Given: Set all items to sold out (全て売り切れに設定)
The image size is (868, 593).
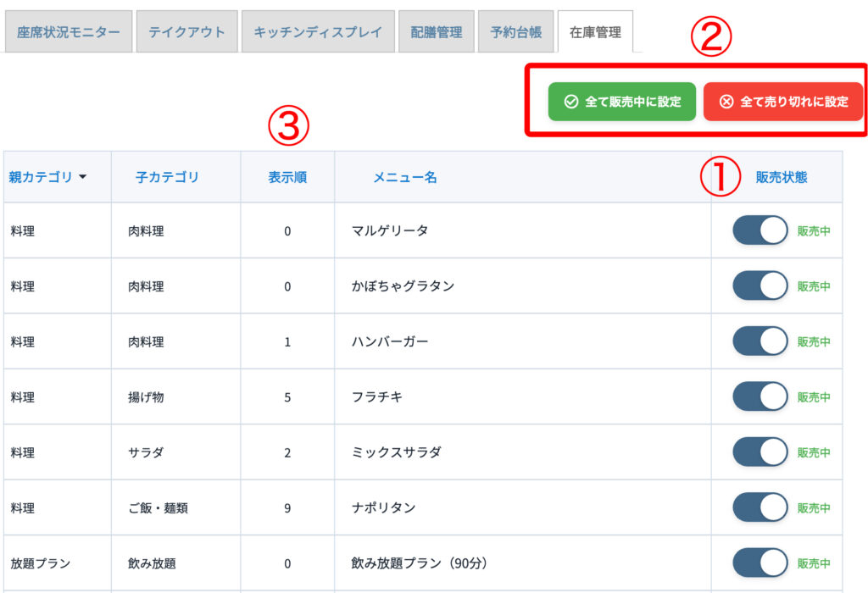Looking at the screenshot, I should pos(782,102).
